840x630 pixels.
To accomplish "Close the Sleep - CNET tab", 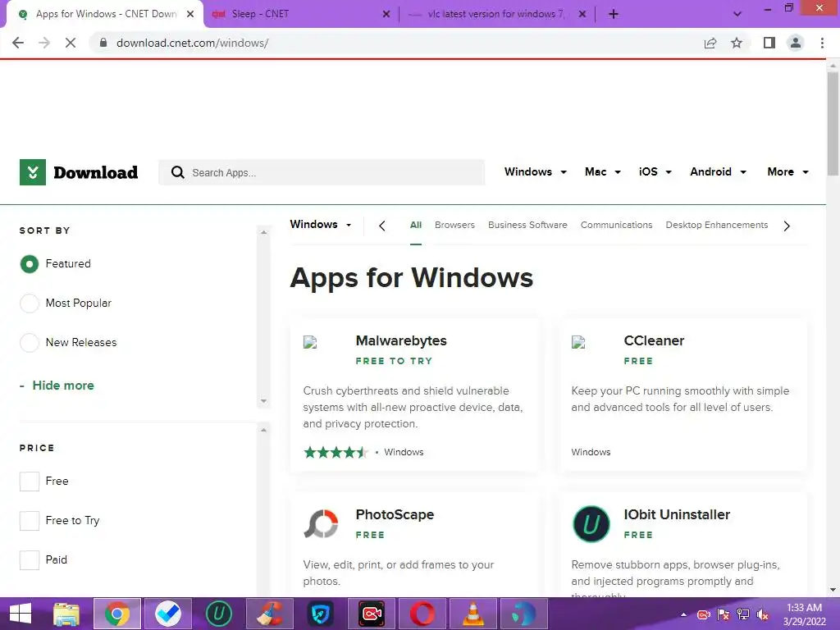I will pyautogui.click(x=386, y=15).
